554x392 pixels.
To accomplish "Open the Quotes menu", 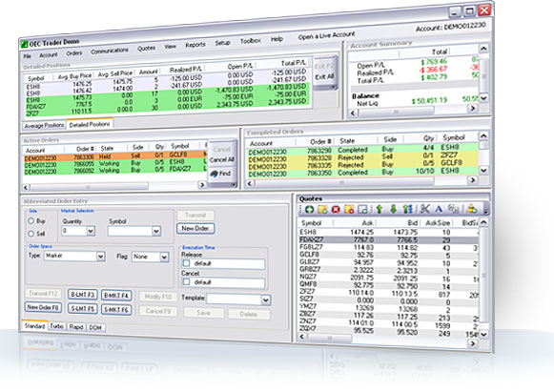I will point(146,48).
